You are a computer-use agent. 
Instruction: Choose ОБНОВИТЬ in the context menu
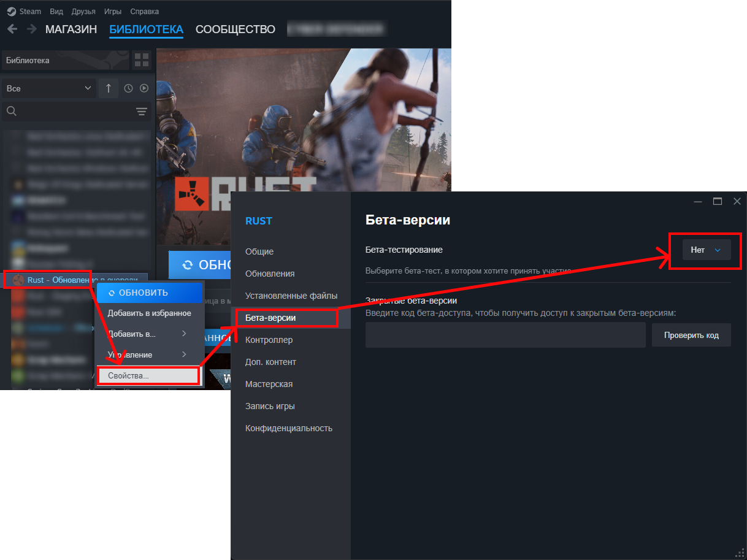click(150, 293)
